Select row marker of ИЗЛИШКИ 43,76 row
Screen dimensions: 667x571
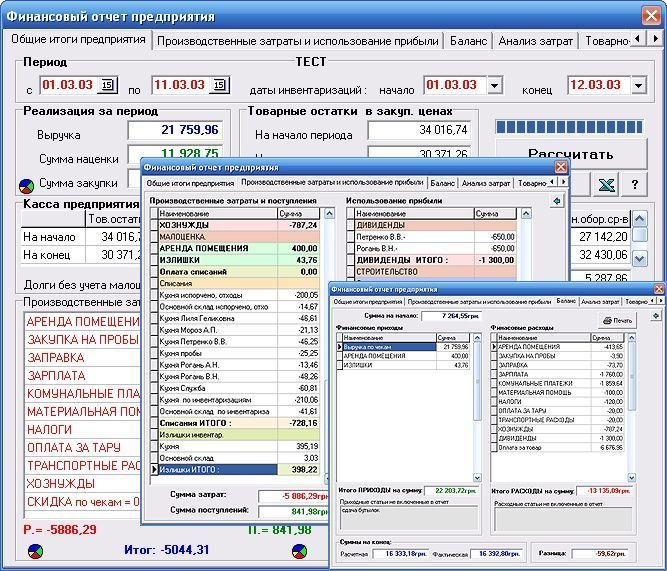click(x=154, y=260)
